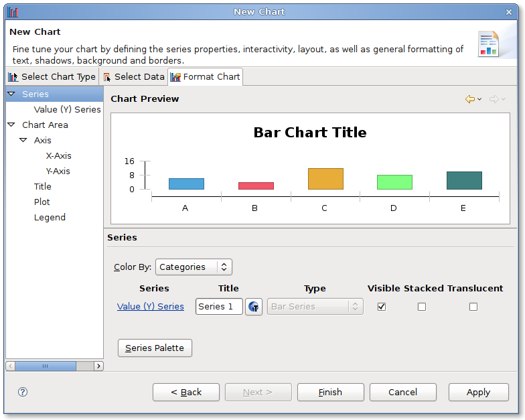Open the Bar Series type dropdown
The image size is (525, 420).
pos(315,307)
